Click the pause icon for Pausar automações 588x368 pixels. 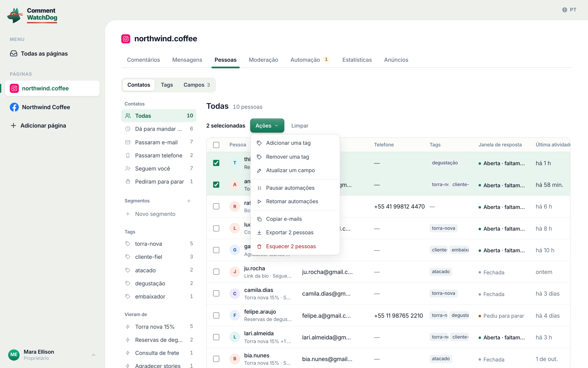click(259, 188)
